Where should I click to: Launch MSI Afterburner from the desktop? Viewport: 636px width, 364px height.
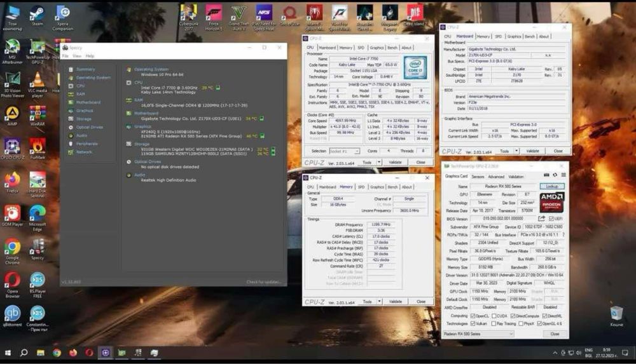pyautogui.click(x=12, y=51)
